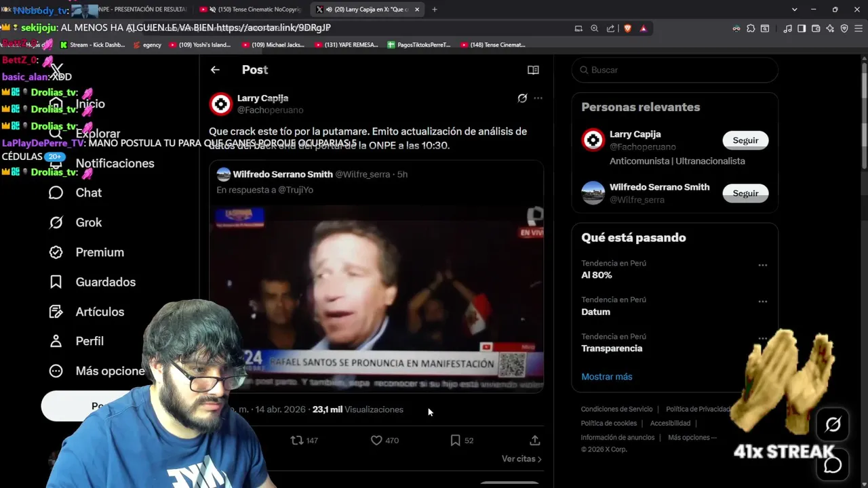The width and height of the screenshot is (868, 488).
Task: Open the Brave Wallet icon
Action: point(816,28)
